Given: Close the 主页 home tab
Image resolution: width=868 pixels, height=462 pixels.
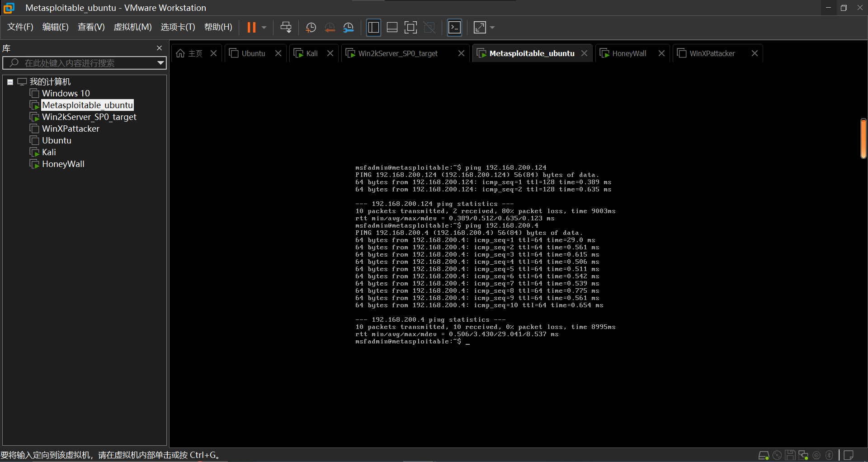Looking at the screenshot, I should 214,53.
